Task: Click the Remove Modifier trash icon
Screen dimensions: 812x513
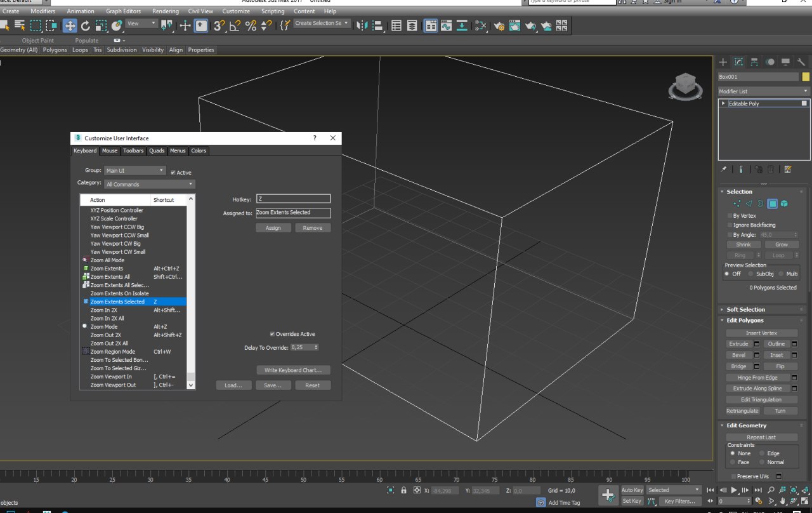Action: point(770,170)
